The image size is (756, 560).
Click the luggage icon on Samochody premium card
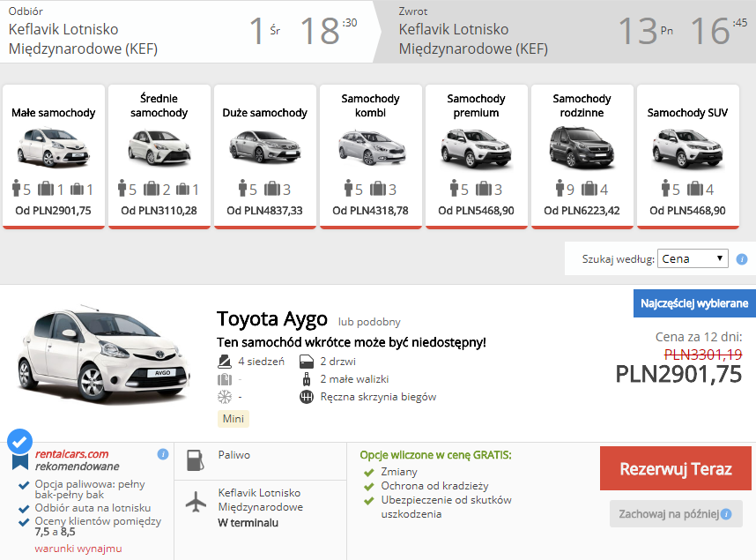click(x=484, y=189)
